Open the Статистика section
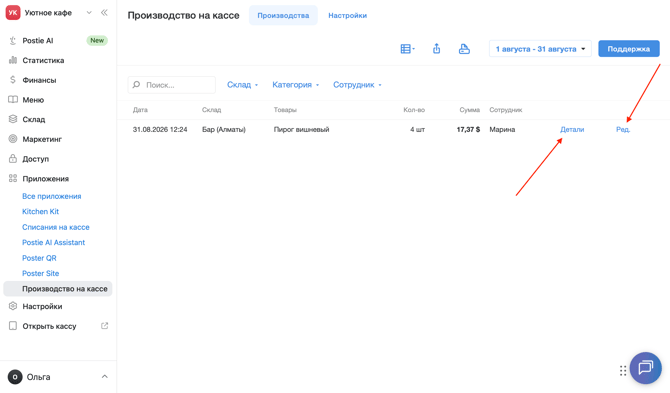670x393 pixels. pyautogui.click(x=43, y=60)
